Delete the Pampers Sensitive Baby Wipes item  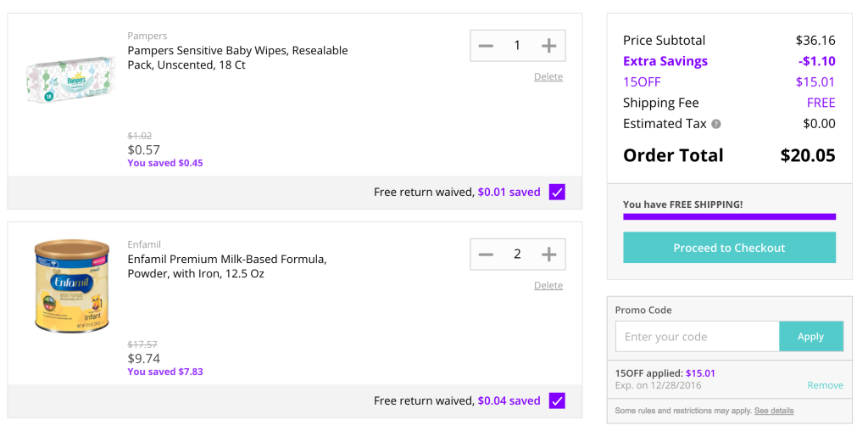click(x=548, y=77)
